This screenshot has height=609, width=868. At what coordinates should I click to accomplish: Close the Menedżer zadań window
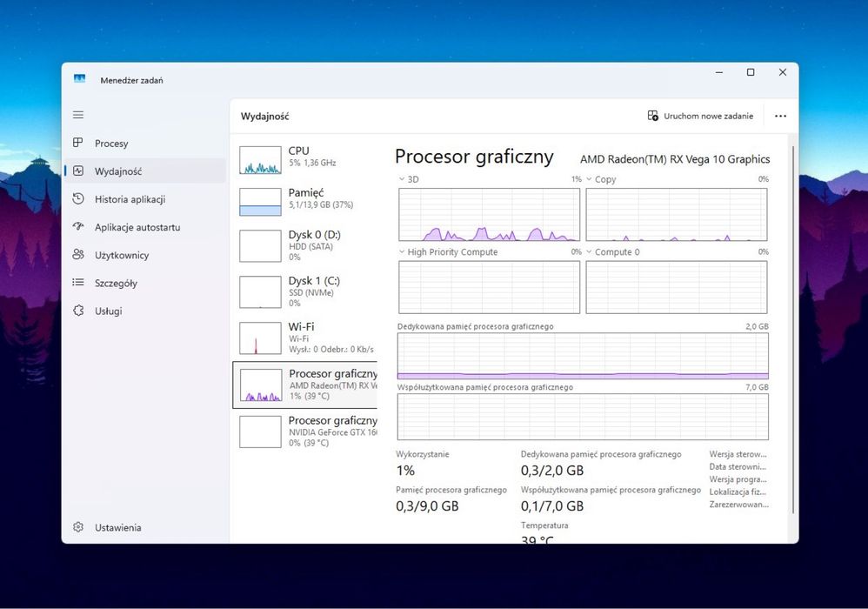pos(782,72)
